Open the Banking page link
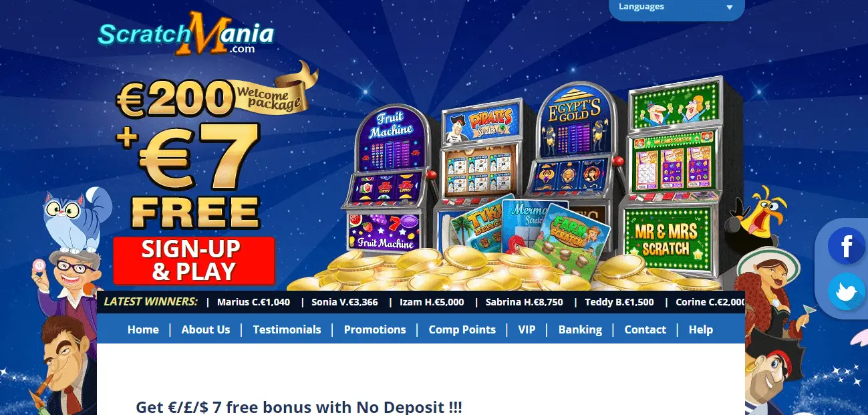868x415 pixels. point(580,329)
